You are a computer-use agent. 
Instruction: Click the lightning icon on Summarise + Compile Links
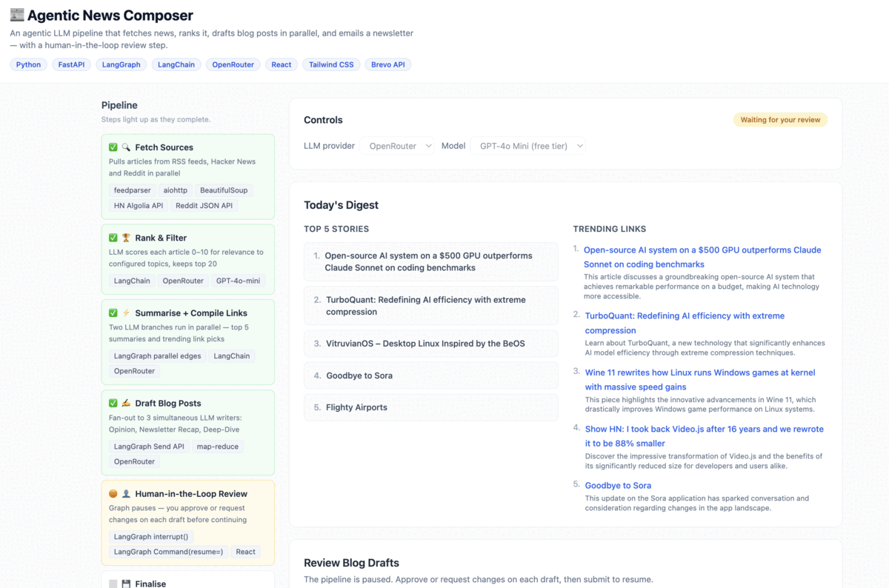coord(126,313)
